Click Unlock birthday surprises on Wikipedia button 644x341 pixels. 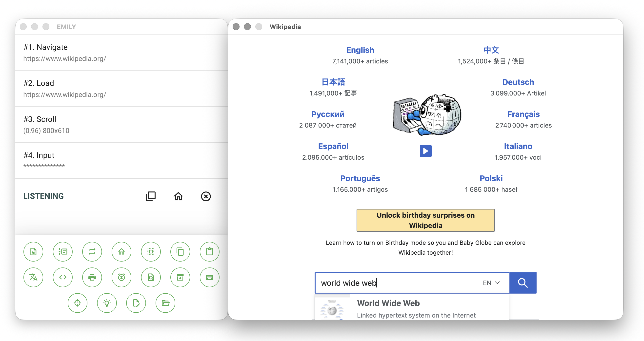pyautogui.click(x=425, y=220)
